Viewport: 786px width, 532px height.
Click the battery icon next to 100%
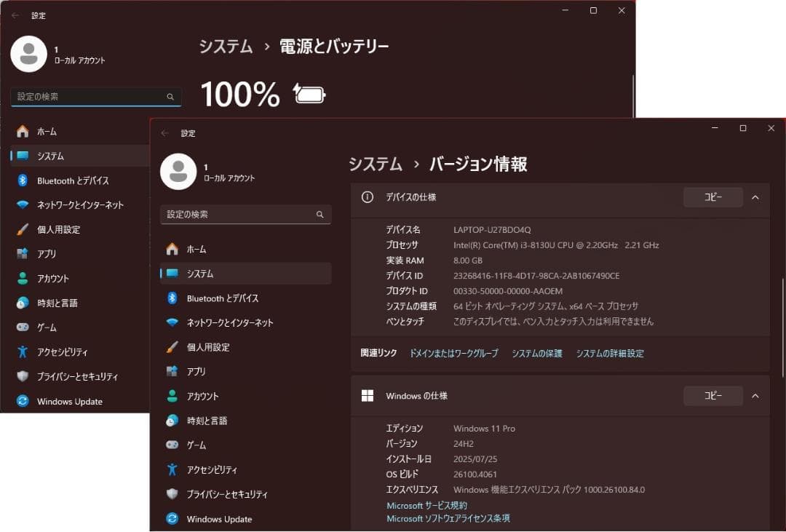[x=309, y=93]
